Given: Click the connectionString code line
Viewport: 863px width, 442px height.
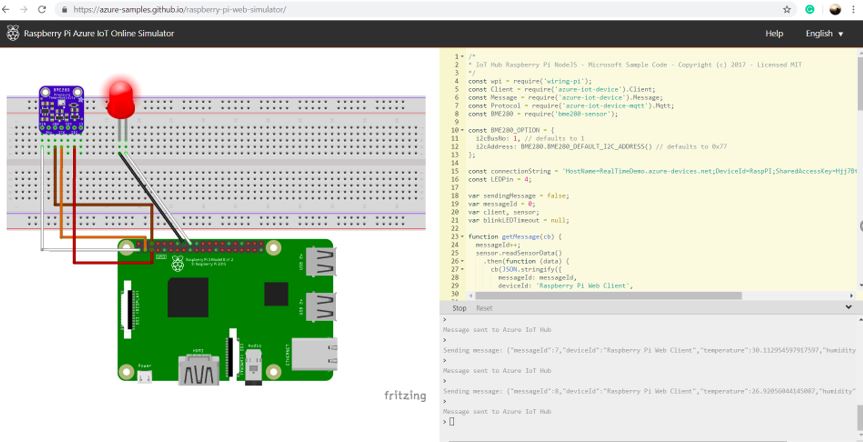Looking at the screenshot, I should 662,171.
